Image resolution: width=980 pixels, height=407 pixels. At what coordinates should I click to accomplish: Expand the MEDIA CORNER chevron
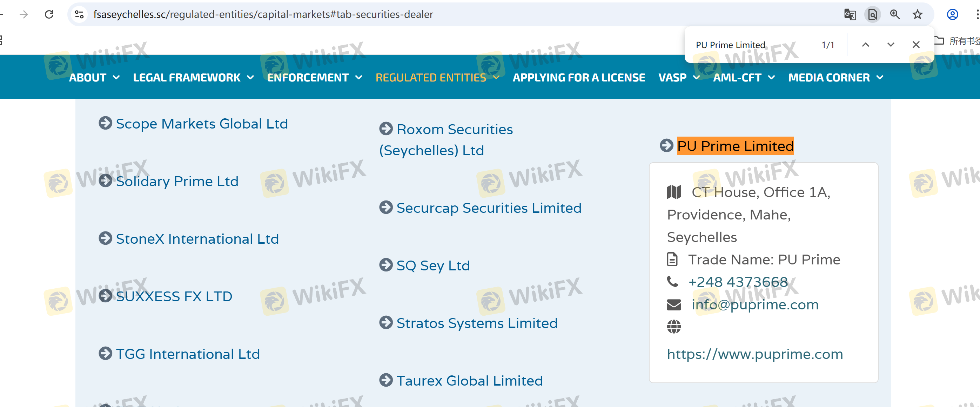tap(880, 78)
